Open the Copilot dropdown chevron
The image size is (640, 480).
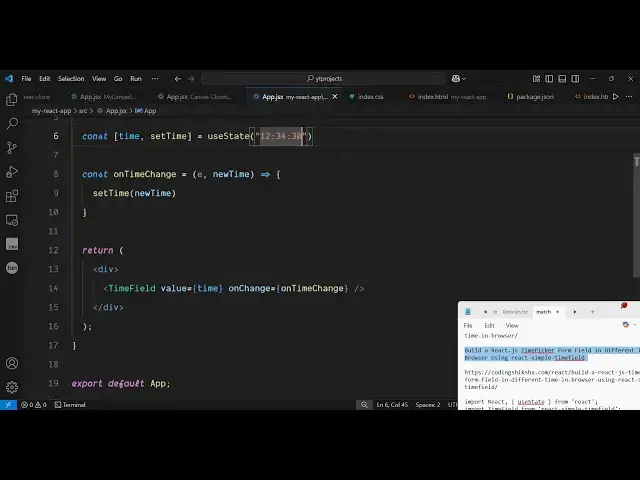point(464,79)
